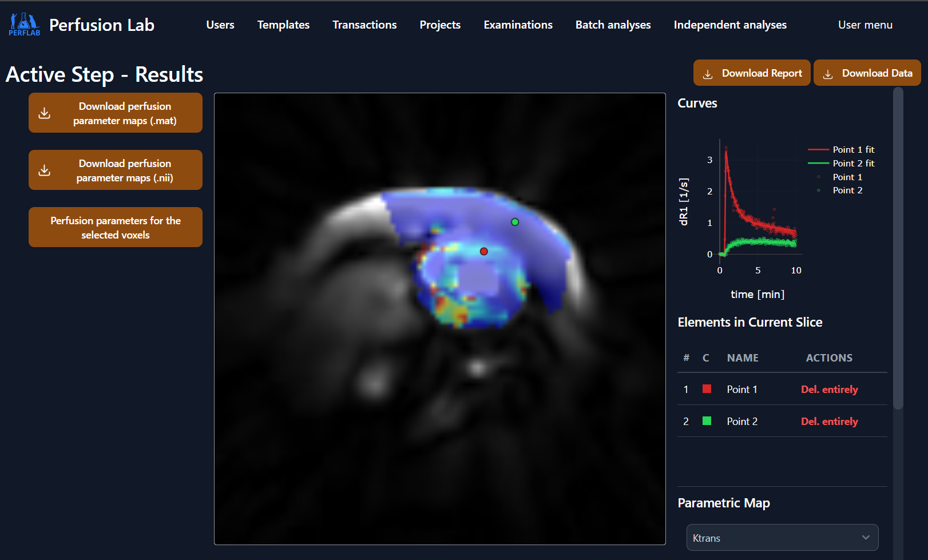Image resolution: width=928 pixels, height=560 pixels.
Task: Click Perfusion parameters for the selected voxels
Action: 116,228
